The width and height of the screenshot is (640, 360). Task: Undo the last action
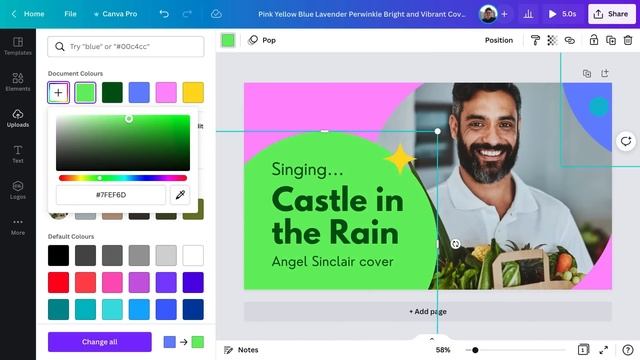(164, 14)
